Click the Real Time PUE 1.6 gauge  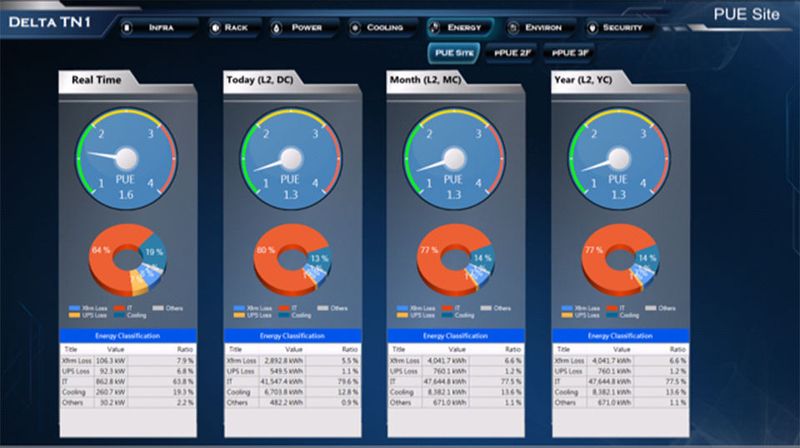coord(126,159)
